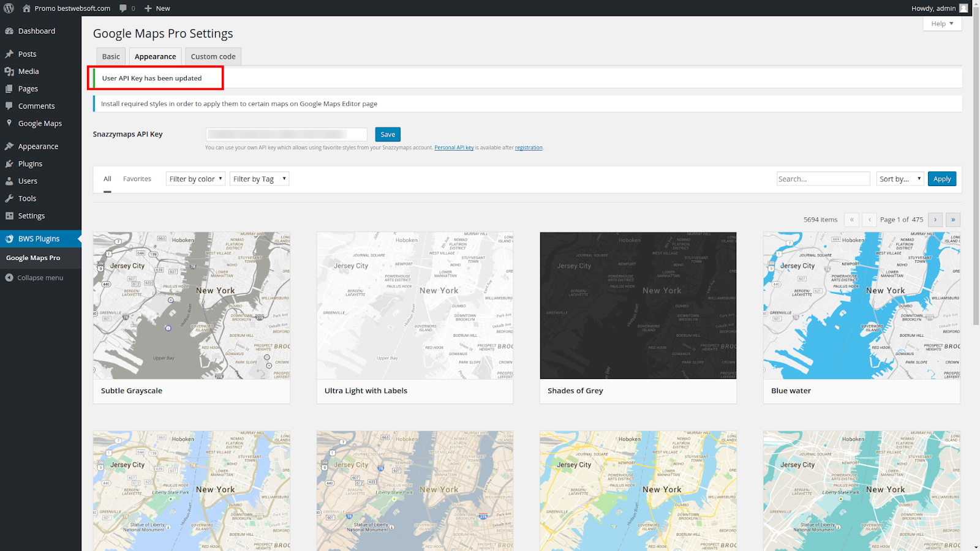Select the Appearance settings tab
This screenshot has width=980, height=551.
coord(155,56)
